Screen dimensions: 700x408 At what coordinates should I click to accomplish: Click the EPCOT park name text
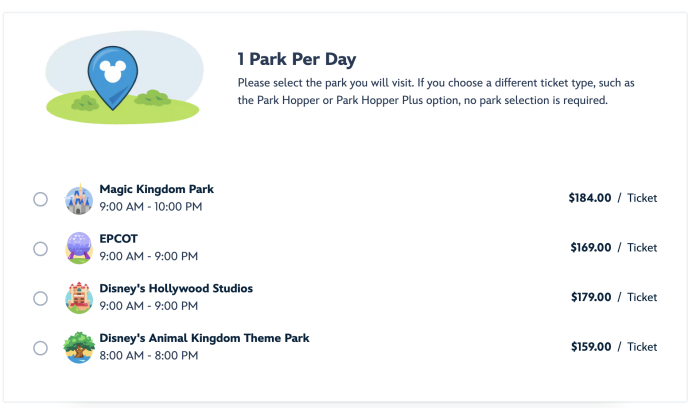click(x=119, y=238)
